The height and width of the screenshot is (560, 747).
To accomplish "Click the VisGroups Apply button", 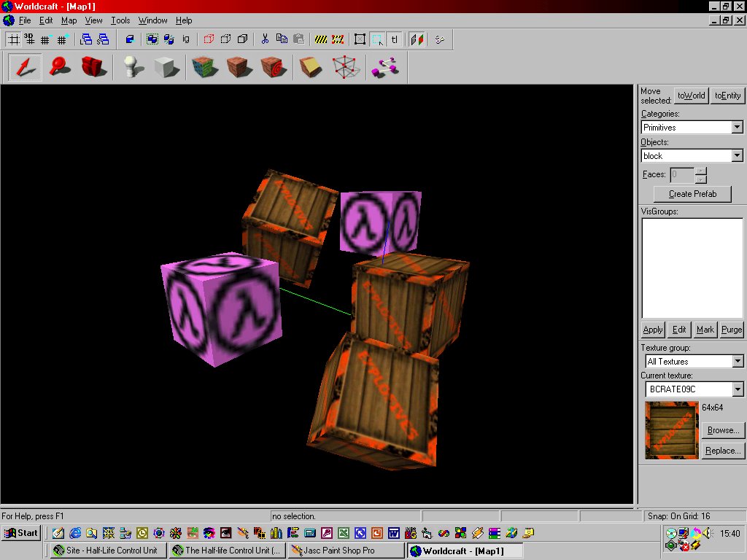I will (x=653, y=330).
